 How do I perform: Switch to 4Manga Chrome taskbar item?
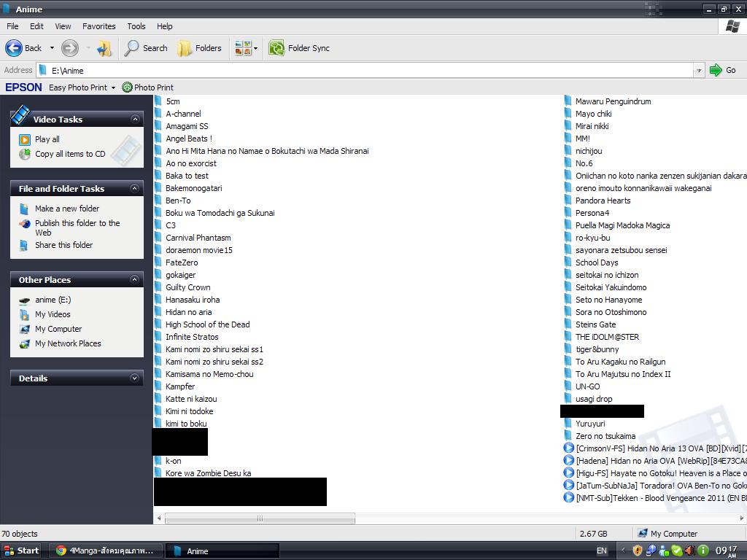[x=107, y=551]
